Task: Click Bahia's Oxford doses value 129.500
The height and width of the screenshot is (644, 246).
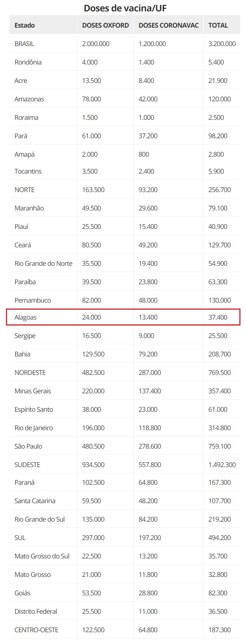Action: [x=93, y=354]
